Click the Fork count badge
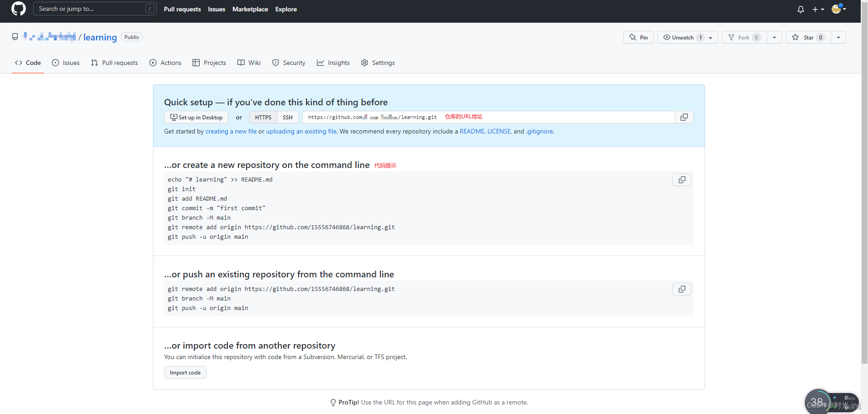This screenshot has height=414, width=868. [756, 37]
